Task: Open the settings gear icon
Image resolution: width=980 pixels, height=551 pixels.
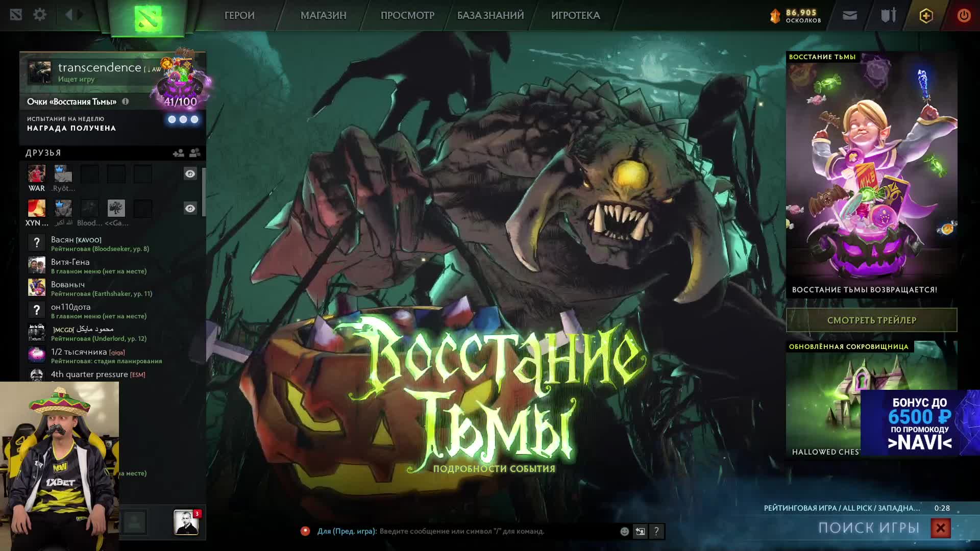Action: (x=40, y=15)
